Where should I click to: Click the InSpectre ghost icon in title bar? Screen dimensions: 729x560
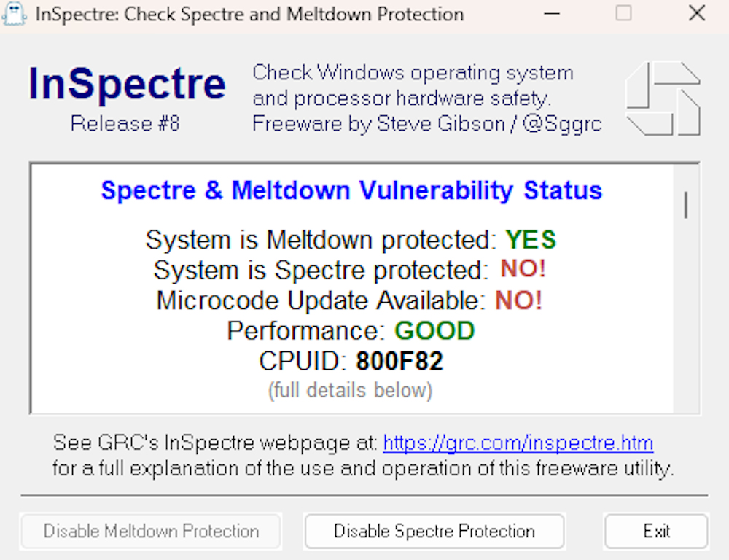click(15, 14)
